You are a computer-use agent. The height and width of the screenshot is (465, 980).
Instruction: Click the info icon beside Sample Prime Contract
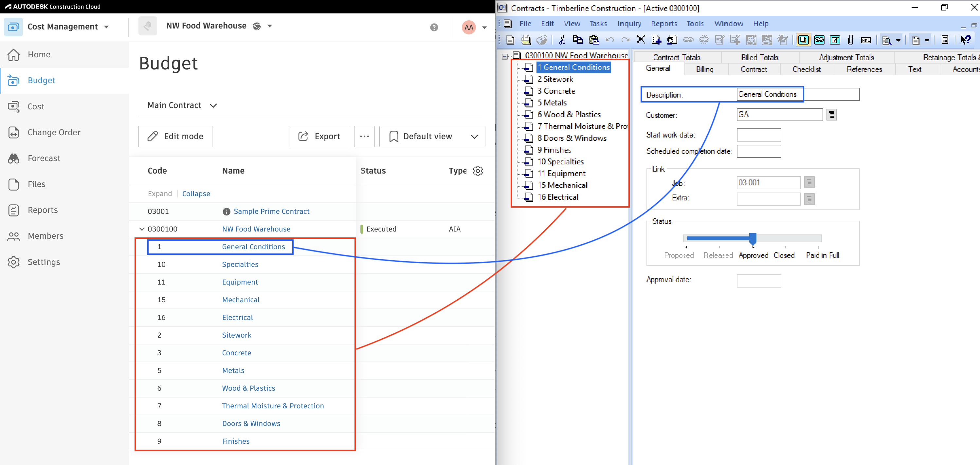(x=227, y=212)
